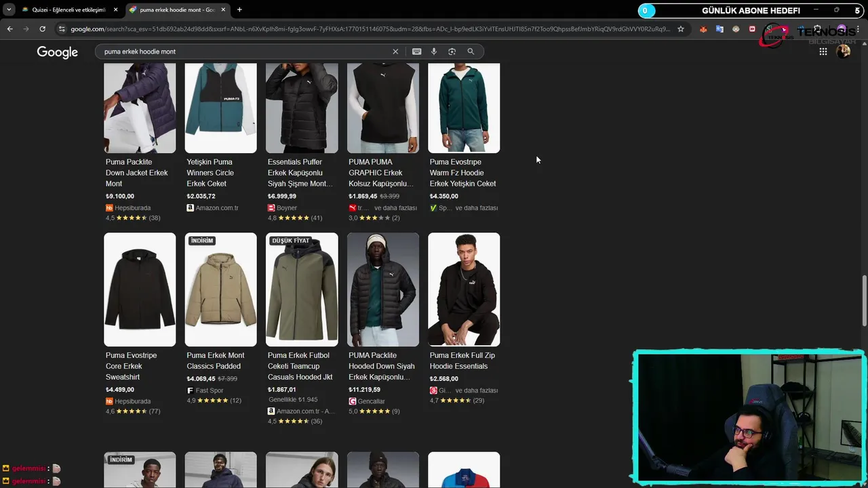Viewport: 868px width, 488px height.
Task: Open Puma Packlite Down Jacket Erkek Mont
Action: tap(137, 173)
